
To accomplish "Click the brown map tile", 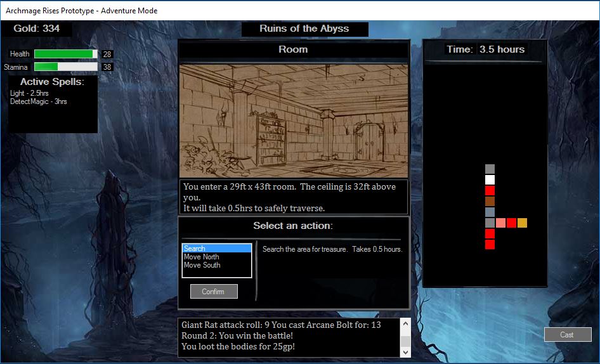I will [x=490, y=201].
